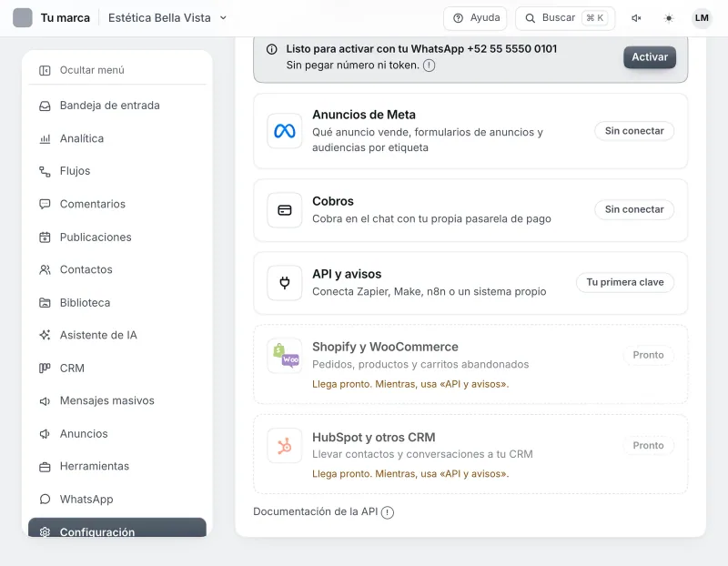Click the Herramientas briefcase icon
The image size is (728, 566).
[x=45, y=467]
